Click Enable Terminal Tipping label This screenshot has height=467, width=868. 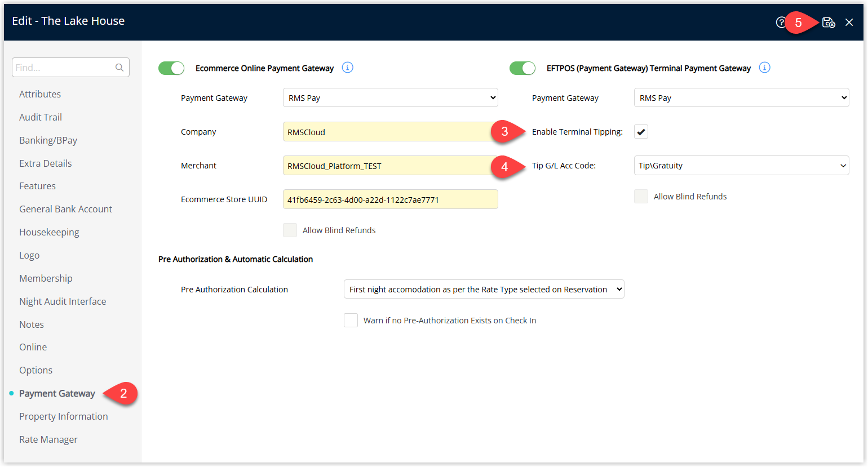coord(578,132)
